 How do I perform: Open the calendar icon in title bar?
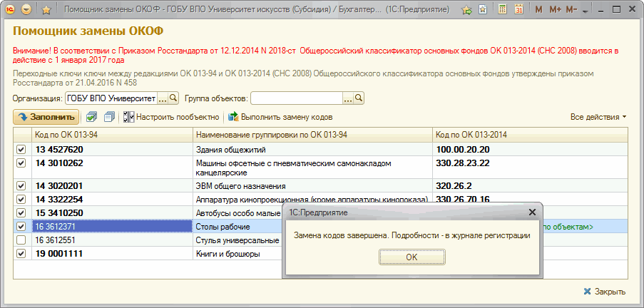click(518, 10)
